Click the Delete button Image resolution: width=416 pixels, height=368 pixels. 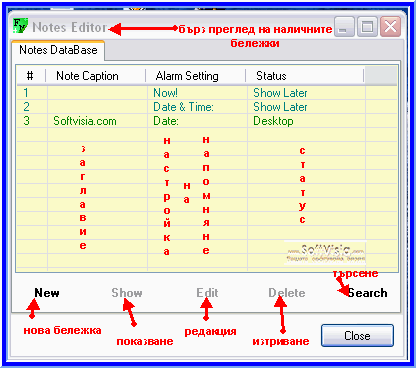coord(287,293)
